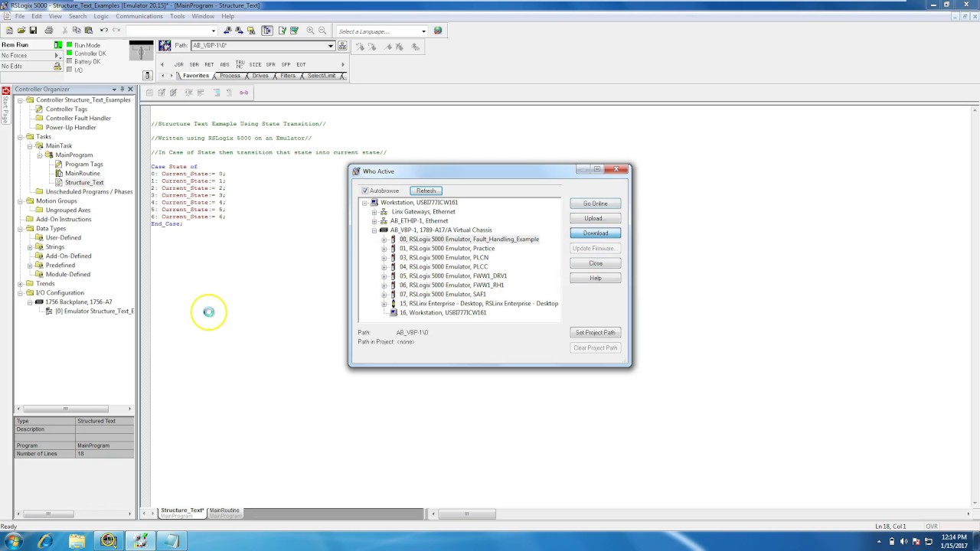Click the New project toolbar icon

(x=9, y=31)
